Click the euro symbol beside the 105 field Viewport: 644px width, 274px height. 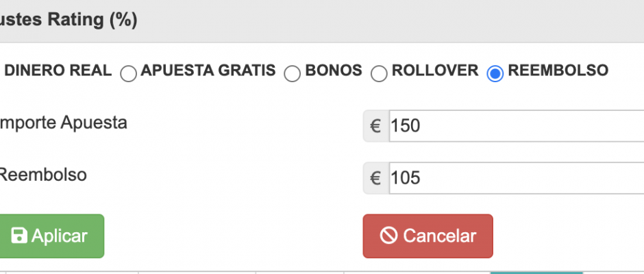pos(376,178)
